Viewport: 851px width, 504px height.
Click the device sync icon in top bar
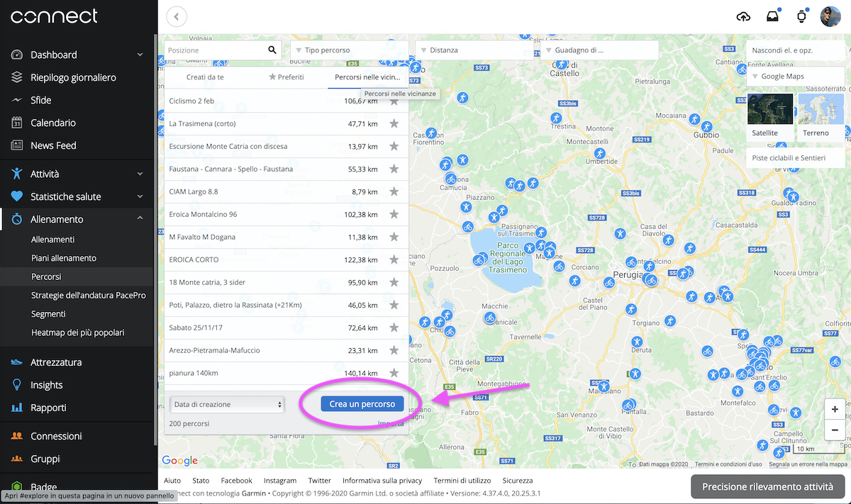(x=801, y=16)
